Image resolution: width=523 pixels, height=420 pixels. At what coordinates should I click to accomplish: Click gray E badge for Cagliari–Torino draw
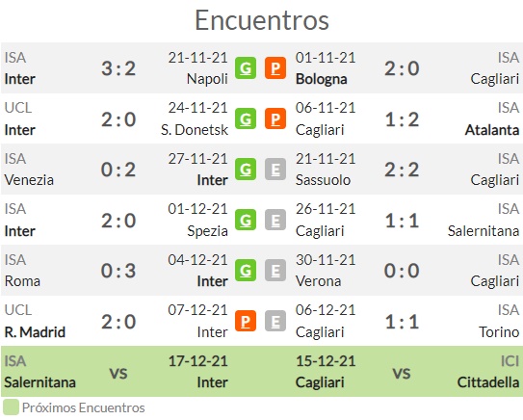[275, 321]
